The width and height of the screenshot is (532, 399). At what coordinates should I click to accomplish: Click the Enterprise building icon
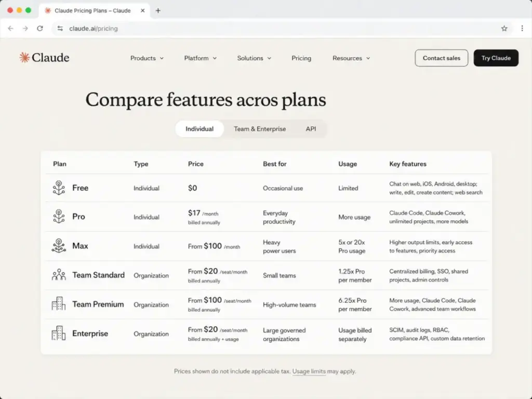pos(58,333)
